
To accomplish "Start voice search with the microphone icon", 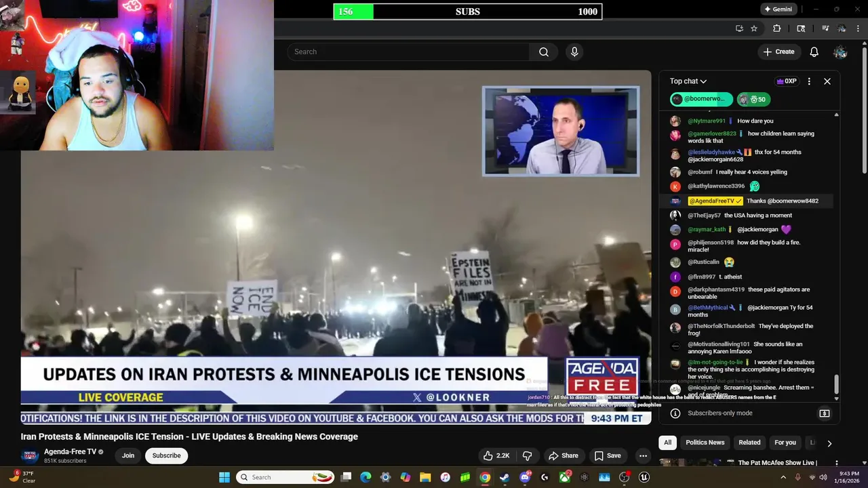I will (x=574, y=52).
